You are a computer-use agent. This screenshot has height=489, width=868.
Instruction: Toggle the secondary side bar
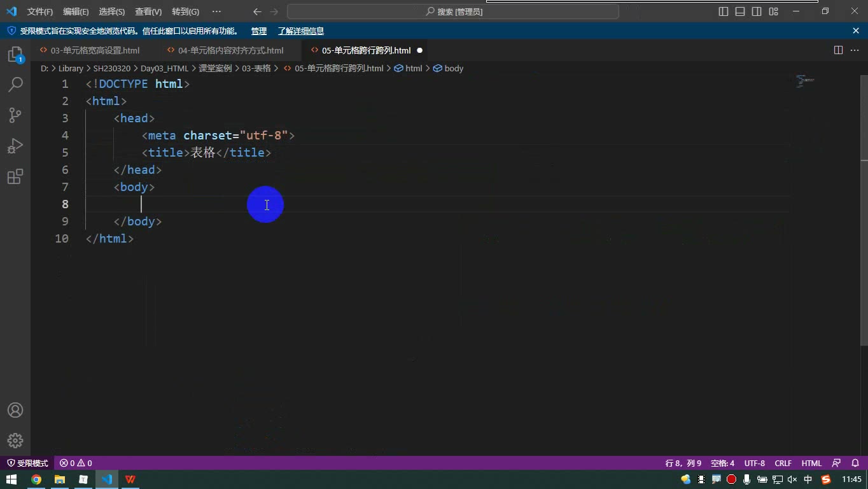pyautogui.click(x=757, y=11)
